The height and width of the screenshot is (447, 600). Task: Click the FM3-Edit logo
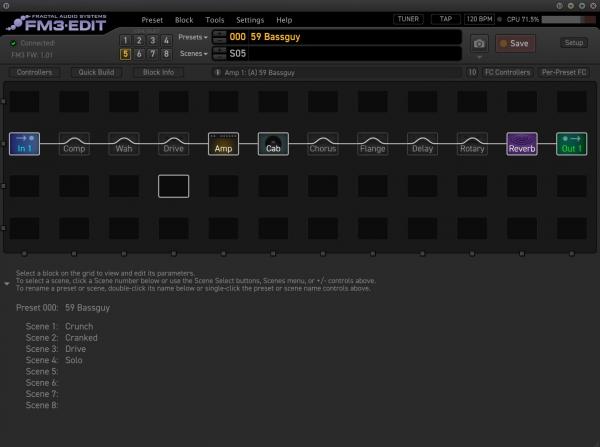pyautogui.click(x=57, y=23)
